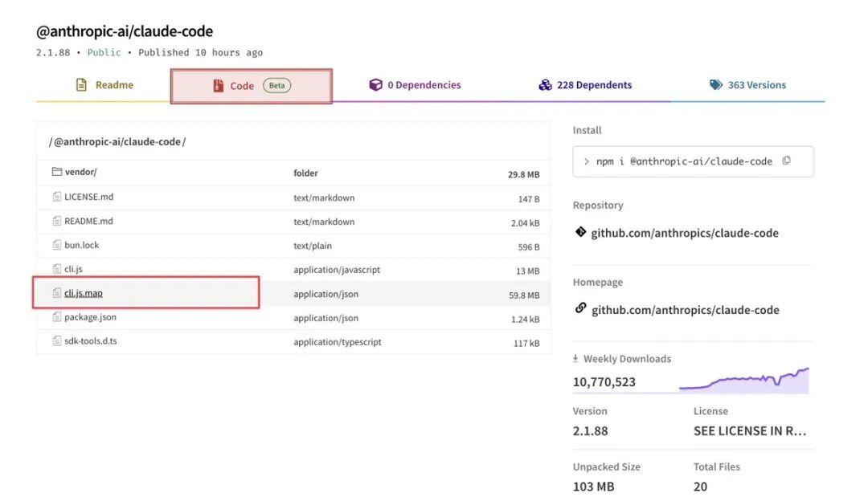Click the Dependents cubes icon
The width and height of the screenshot is (868, 497).
click(545, 84)
